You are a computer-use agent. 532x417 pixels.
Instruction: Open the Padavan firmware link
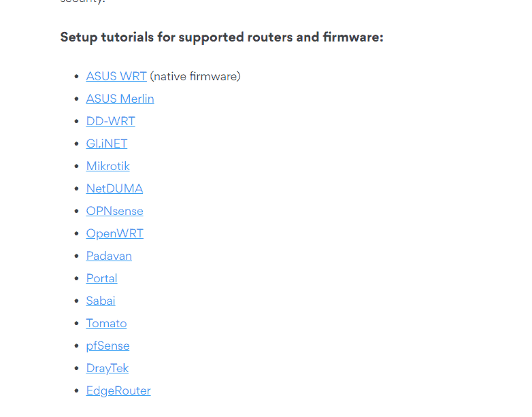[x=109, y=256]
